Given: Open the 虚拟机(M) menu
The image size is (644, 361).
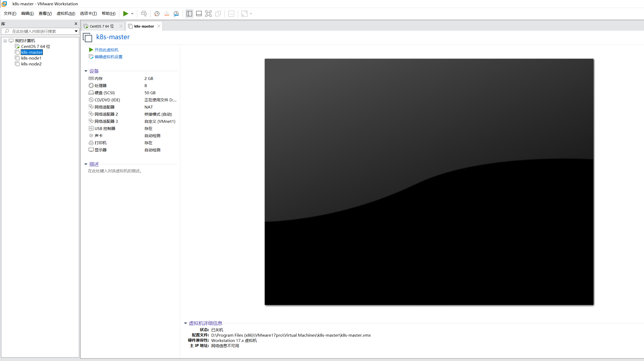Looking at the screenshot, I should point(66,13).
